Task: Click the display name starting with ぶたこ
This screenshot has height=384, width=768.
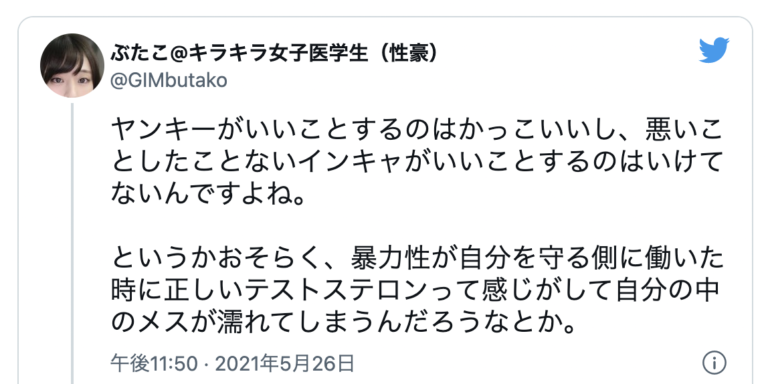Action: [x=274, y=53]
